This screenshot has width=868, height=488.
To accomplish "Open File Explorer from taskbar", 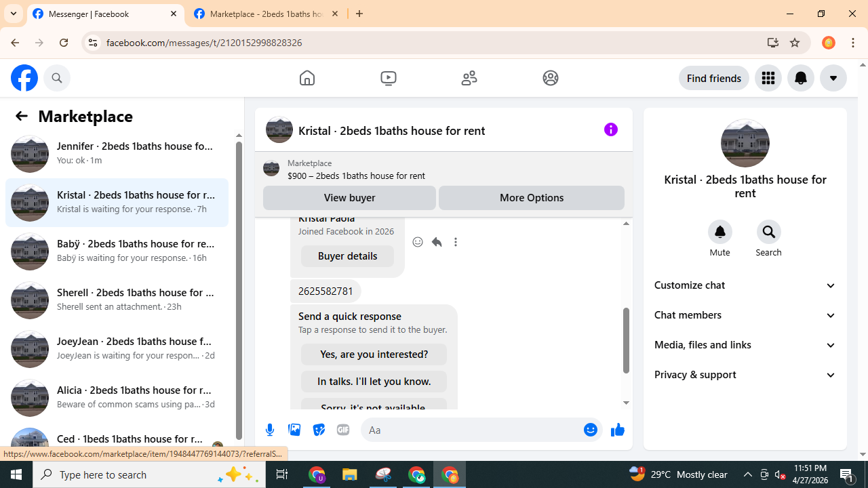I will 350,474.
